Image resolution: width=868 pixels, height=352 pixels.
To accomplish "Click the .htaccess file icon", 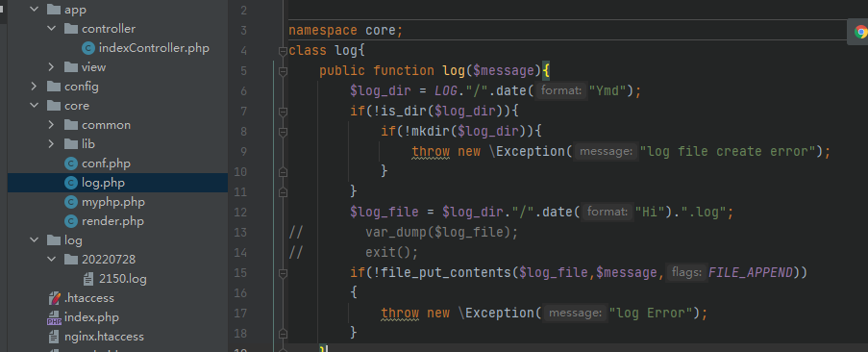I will (x=54, y=298).
